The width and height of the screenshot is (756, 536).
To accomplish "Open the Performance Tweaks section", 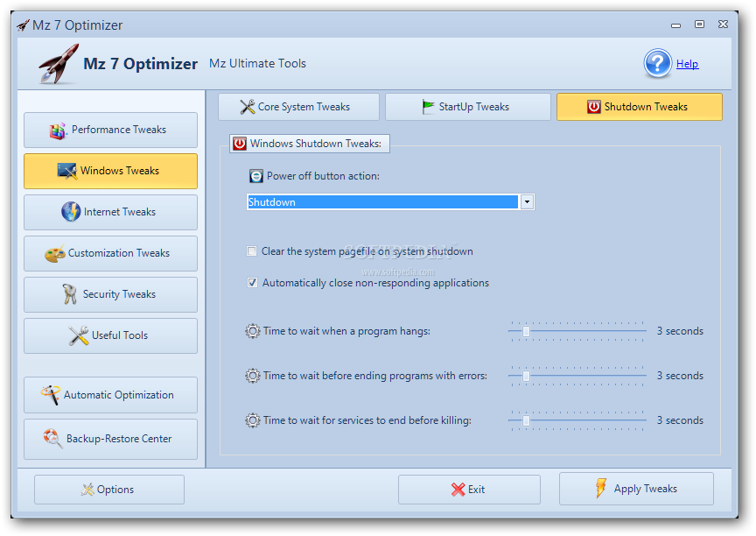I will (110, 130).
